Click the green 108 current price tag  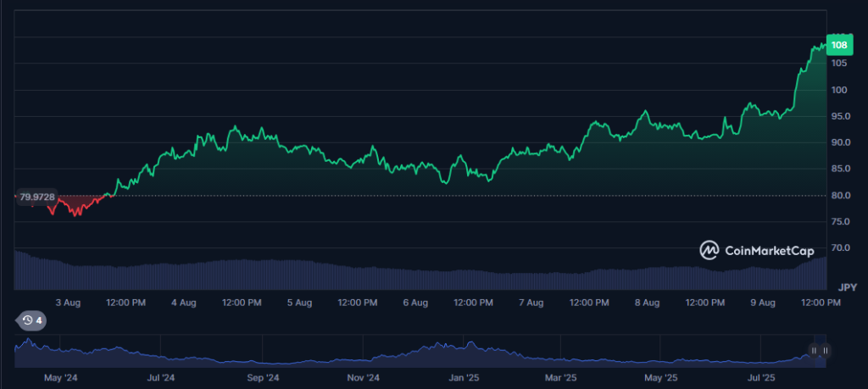coord(839,45)
